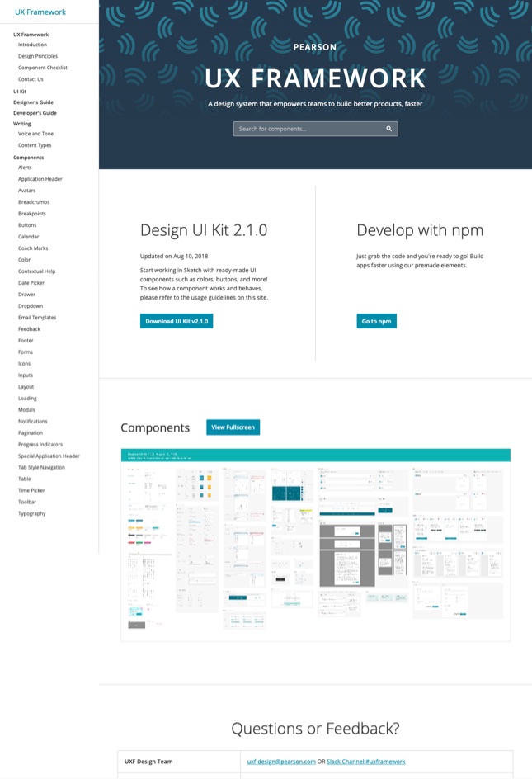This screenshot has width=532, height=779.
Task: Open the Icons component page
Action: click(x=25, y=364)
